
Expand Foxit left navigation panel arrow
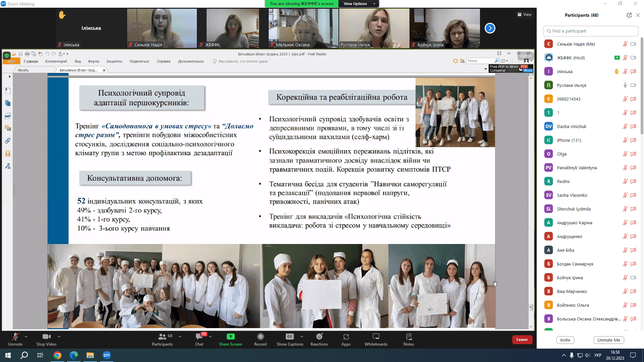pyautogui.click(x=10, y=76)
